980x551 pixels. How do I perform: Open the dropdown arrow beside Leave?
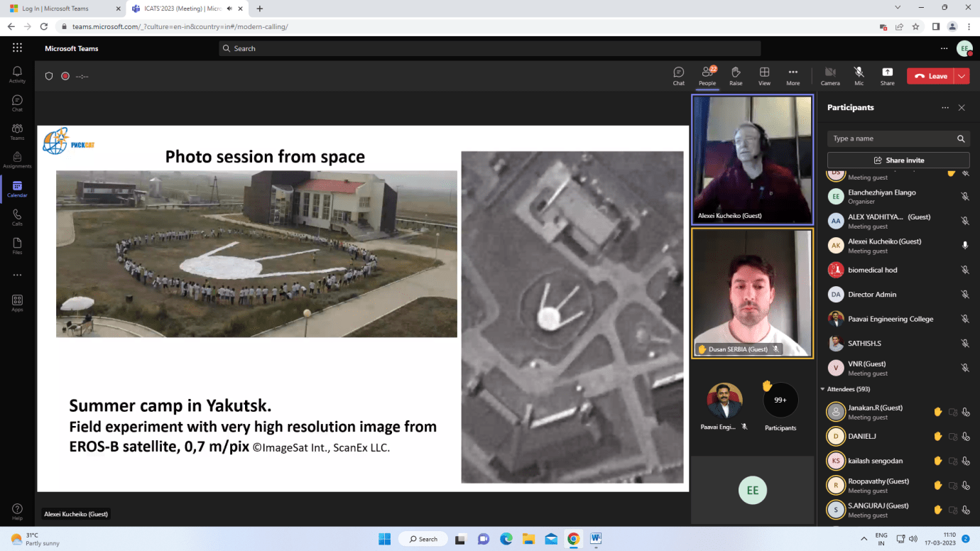coord(962,76)
